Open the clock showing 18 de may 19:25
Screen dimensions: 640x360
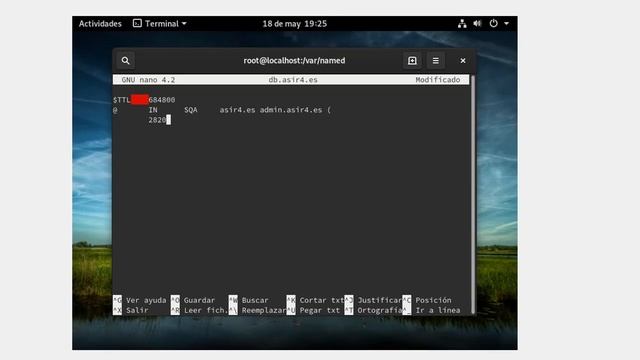[x=295, y=24]
